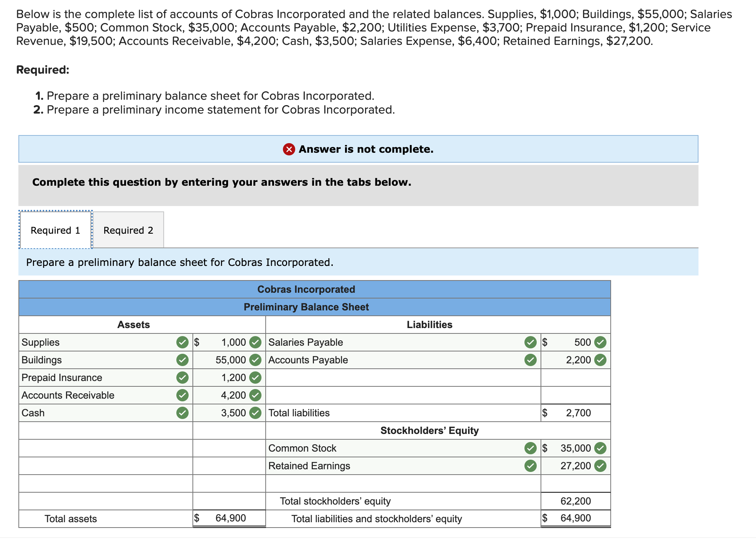The height and width of the screenshot is (541, 756).
Task: Click empty liability name row below Accounts Payable
Action: click(403, 378)
